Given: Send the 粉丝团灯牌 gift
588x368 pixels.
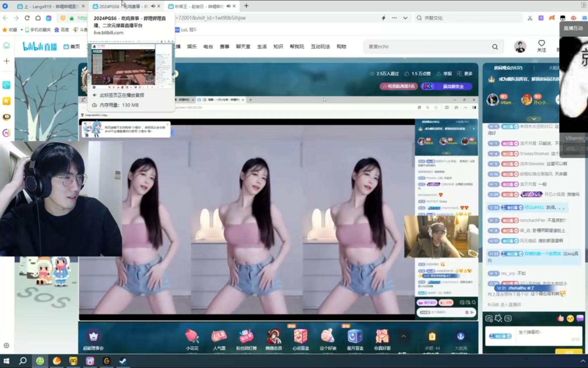Looking at the screenshot, I should (246, 339).
